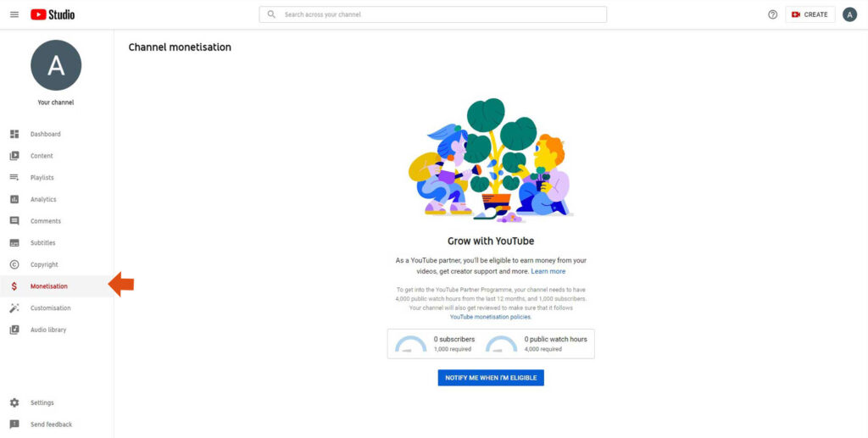Click the Settings gear icon

coord(14,402)
